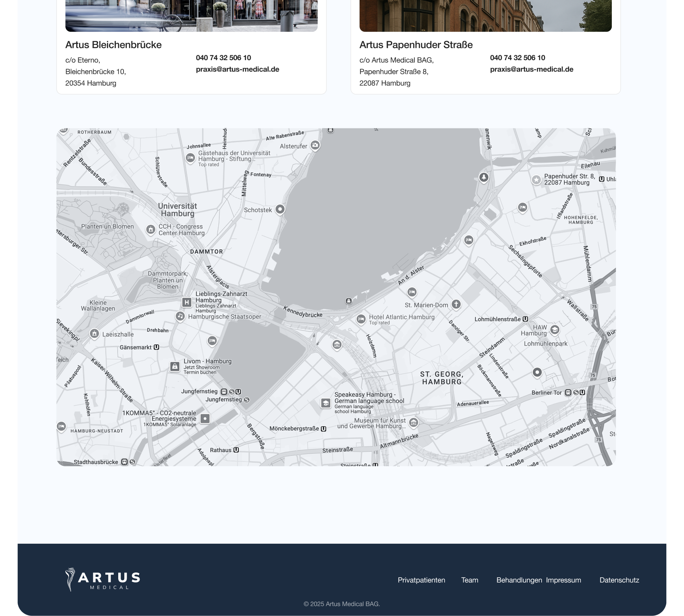Click the Lieblings-Zahnarzt Hamburg hospital marker

[186, 302]
